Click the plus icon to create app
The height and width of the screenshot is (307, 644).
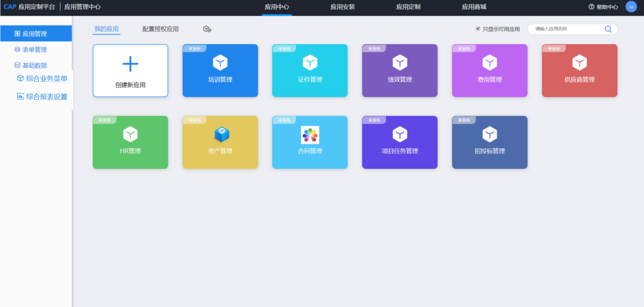coord(130,64)
